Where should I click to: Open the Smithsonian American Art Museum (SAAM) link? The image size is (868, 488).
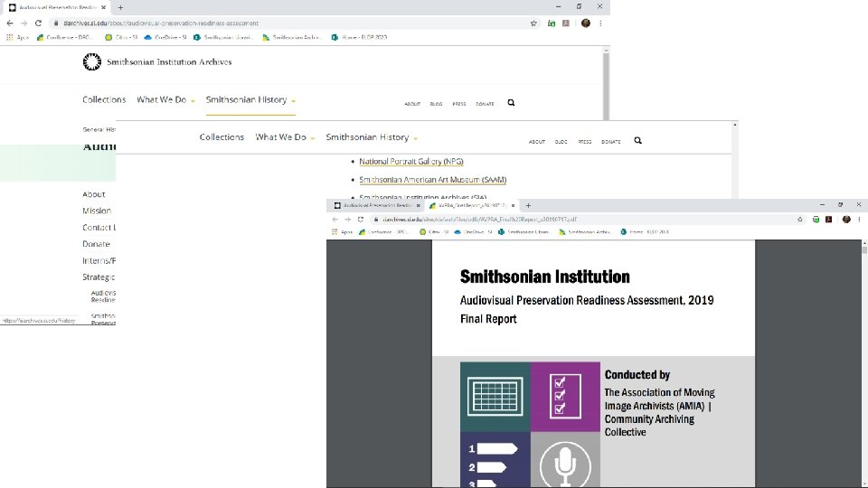[433, 180]
